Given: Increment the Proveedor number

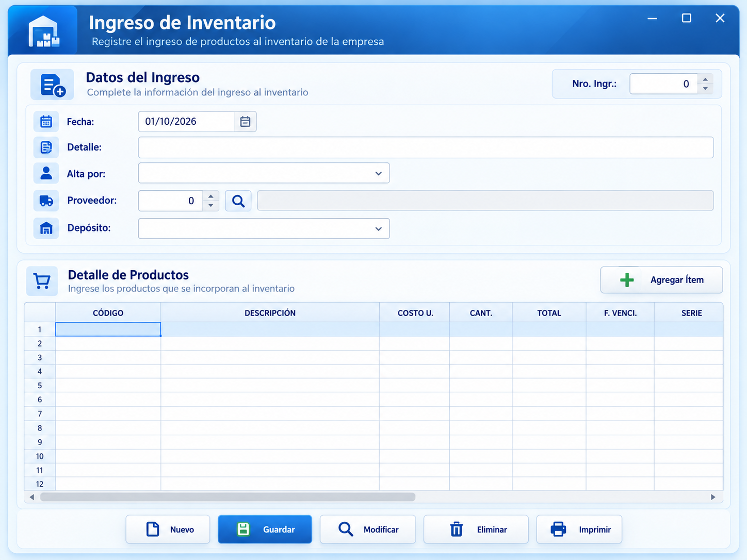Looking at the screenshot, I should pos(210,196).
